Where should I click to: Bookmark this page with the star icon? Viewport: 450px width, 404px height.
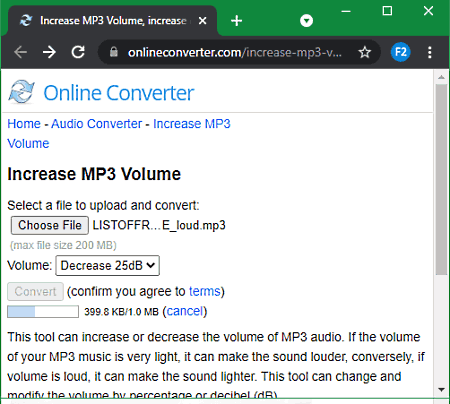(x=365, y=52)
